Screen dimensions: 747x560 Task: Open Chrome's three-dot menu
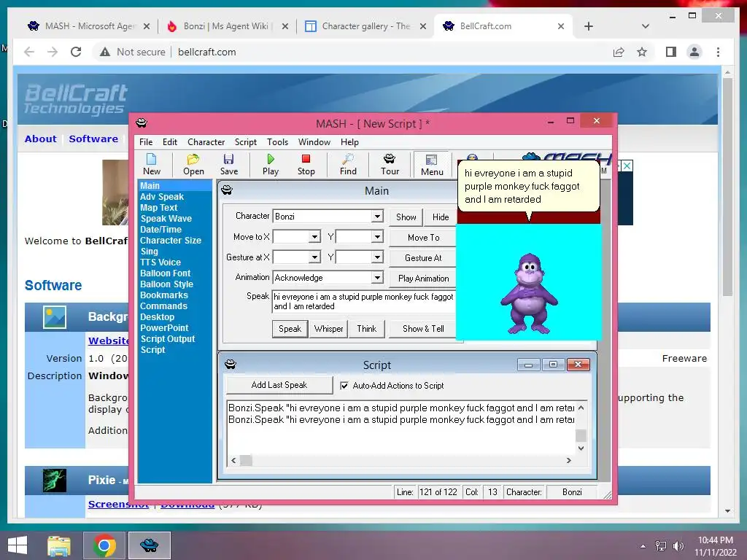tap(718, 52)
